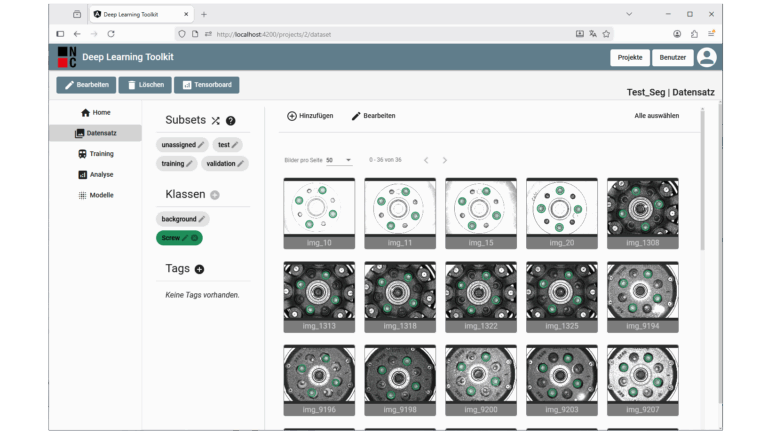This screenshot has height=432, width=768.
Task: Click the image panel scrollbar
Action: (x=702, y=179)
